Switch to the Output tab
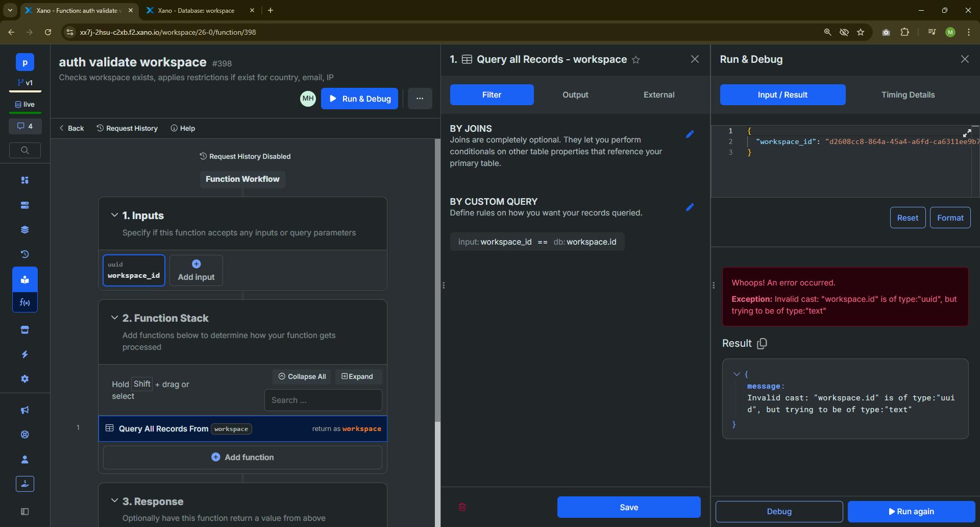This screenshot has height=527, width=980. [575, 95]
